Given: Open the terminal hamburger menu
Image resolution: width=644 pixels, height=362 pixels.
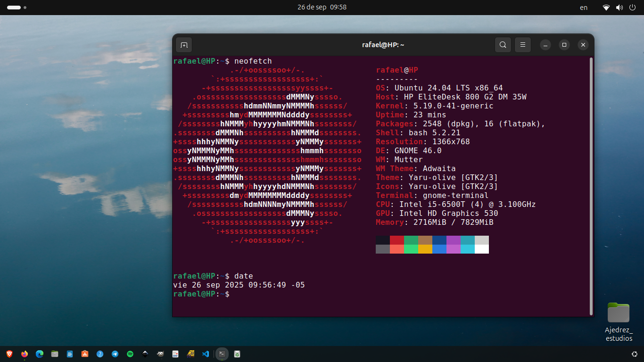Looking at the screenshot, I should click(522, 45).
